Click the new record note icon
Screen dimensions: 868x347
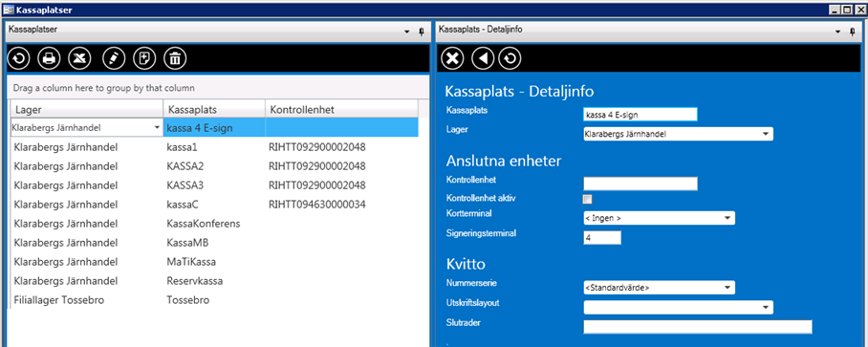point(144,58)
